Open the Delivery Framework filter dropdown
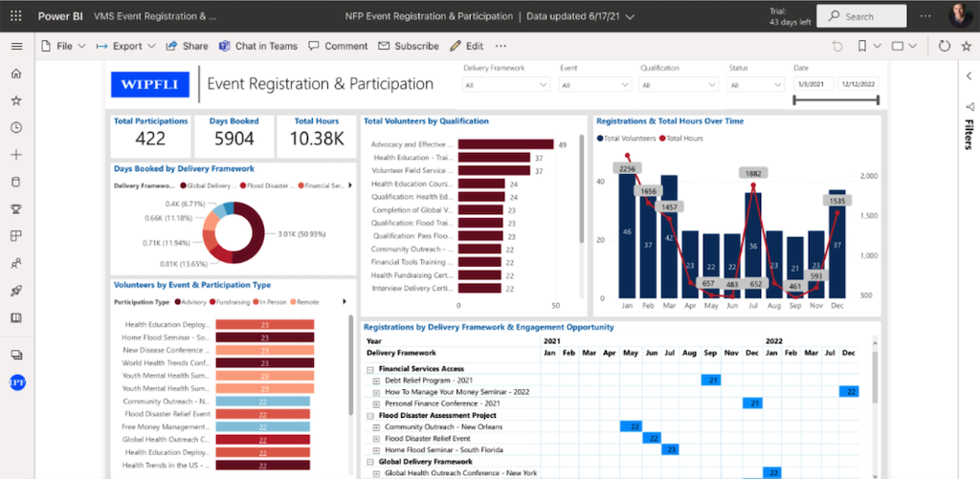 click(506, 85)
